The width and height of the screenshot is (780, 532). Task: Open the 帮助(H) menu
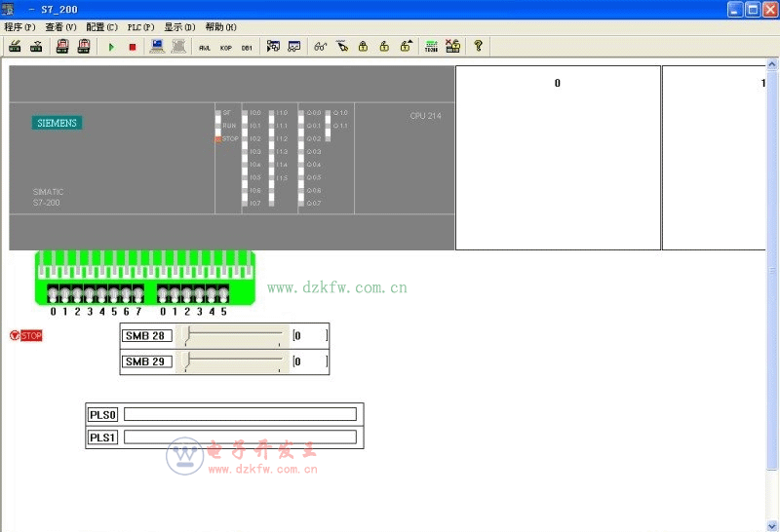(220, 27)
